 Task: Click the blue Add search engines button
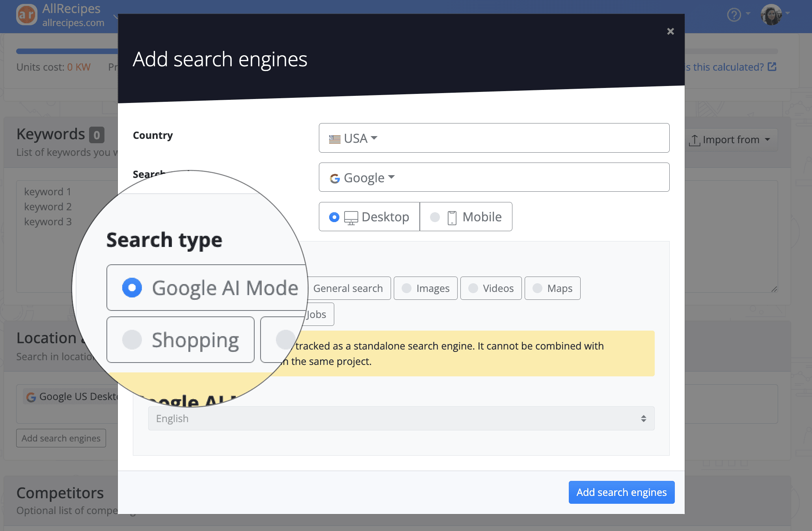[x=622, y=492]
